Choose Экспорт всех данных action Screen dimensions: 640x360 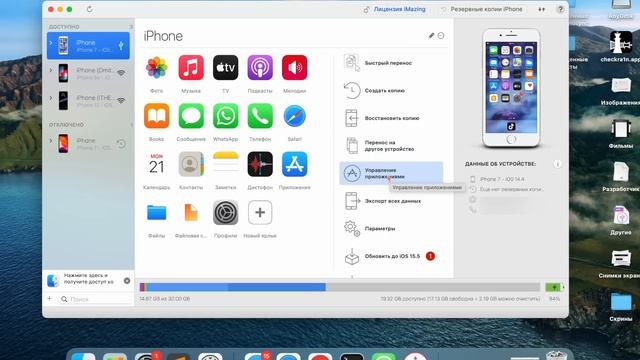tap(391, 201)
